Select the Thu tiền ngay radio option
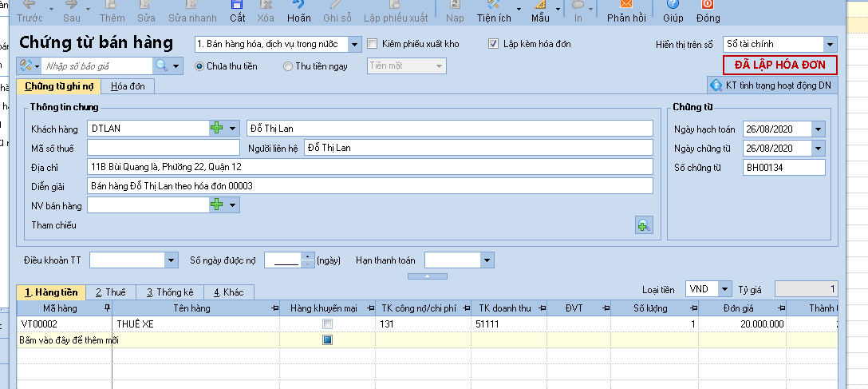 click(288, 66)
